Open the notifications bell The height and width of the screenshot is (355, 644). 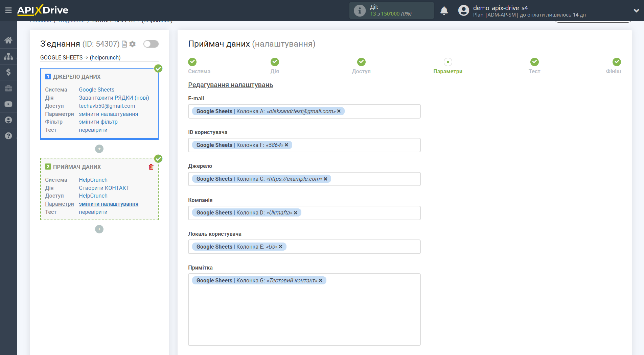[444, 10]
